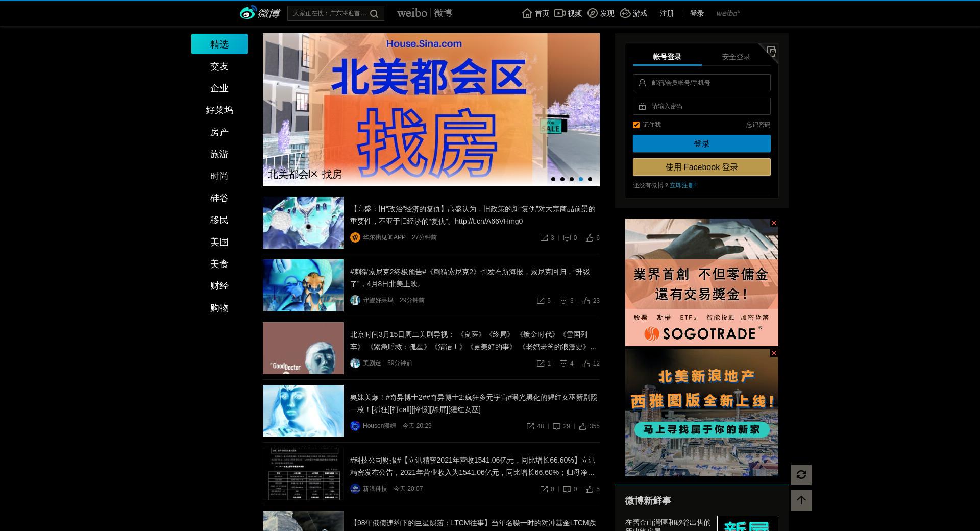The height and width of the screenshot is (531, 980).
Task: Open the SOGOTRADE advertisement
Action: [x=702, y=282]
